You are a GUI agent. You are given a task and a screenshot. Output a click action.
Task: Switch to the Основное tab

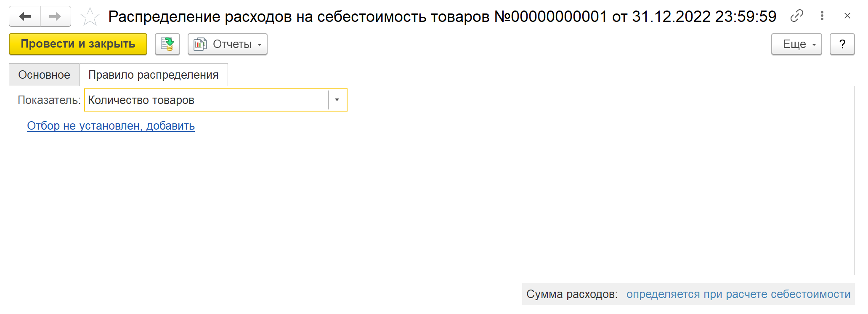click(x=44, y=75)
